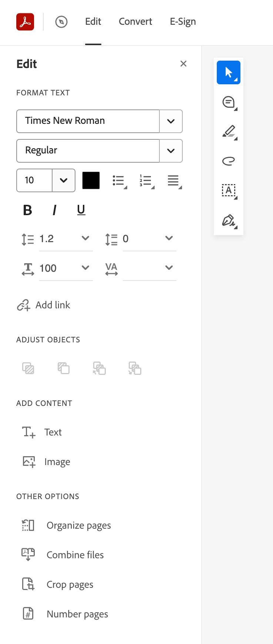Toggle Underline text formatting
The width and height of the screenshot is (273, 644).
click(81, 210)
